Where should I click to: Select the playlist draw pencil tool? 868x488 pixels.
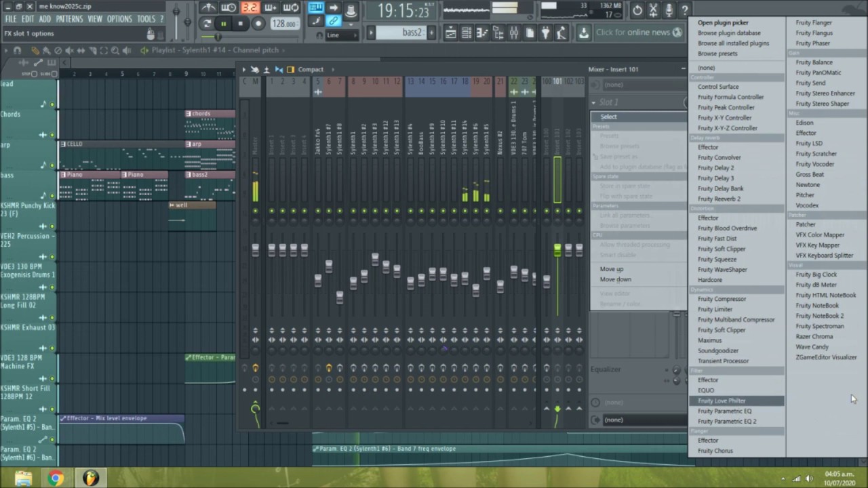[x=35, y=50]
